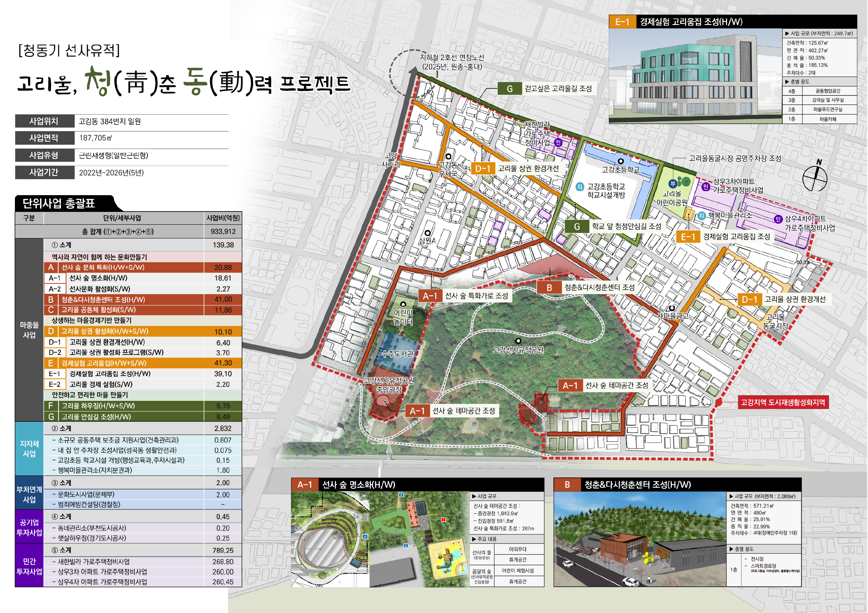Click the blue 부 badge at the children's park
The width and height of the screenshot is (868, 613).
click(673, 184)
